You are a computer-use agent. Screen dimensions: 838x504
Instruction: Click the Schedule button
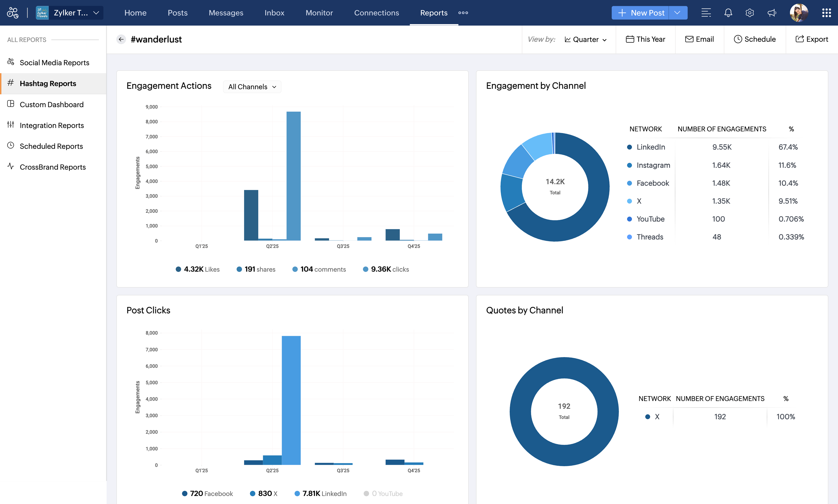click(755, 39)
